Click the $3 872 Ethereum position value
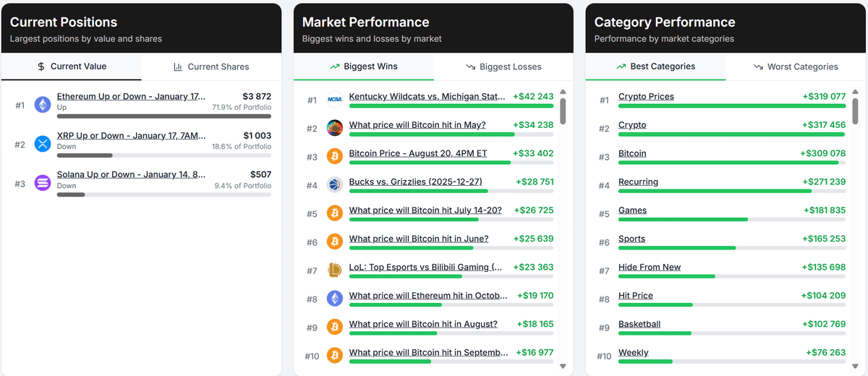Image resolution: width=868 pixels, height=376 pixels. (x=257, y=96)
